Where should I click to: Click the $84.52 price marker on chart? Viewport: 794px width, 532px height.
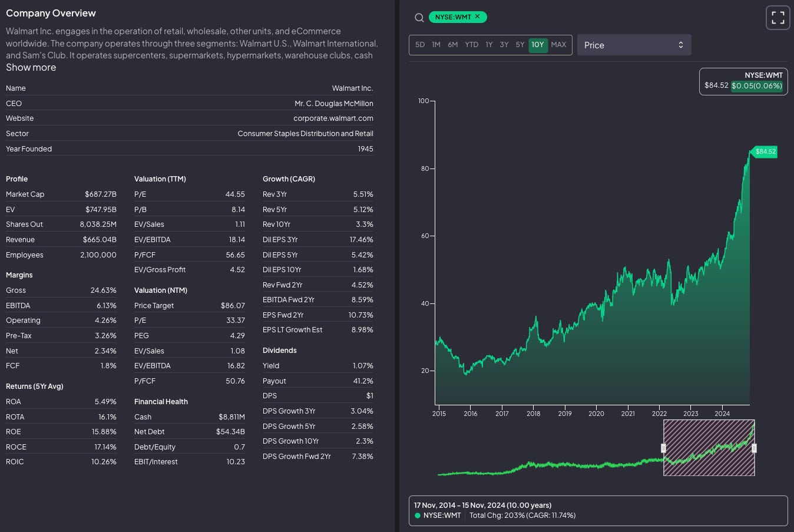tap(765, 151)
